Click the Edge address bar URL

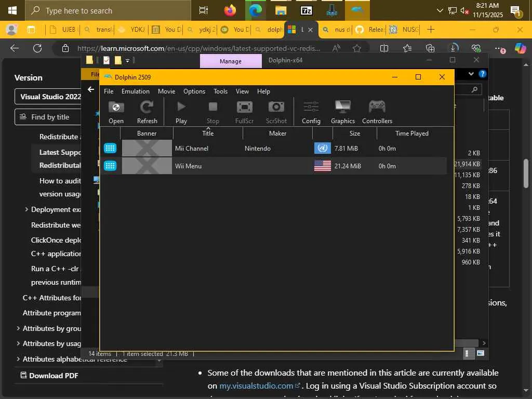click(x=198, y=48)
